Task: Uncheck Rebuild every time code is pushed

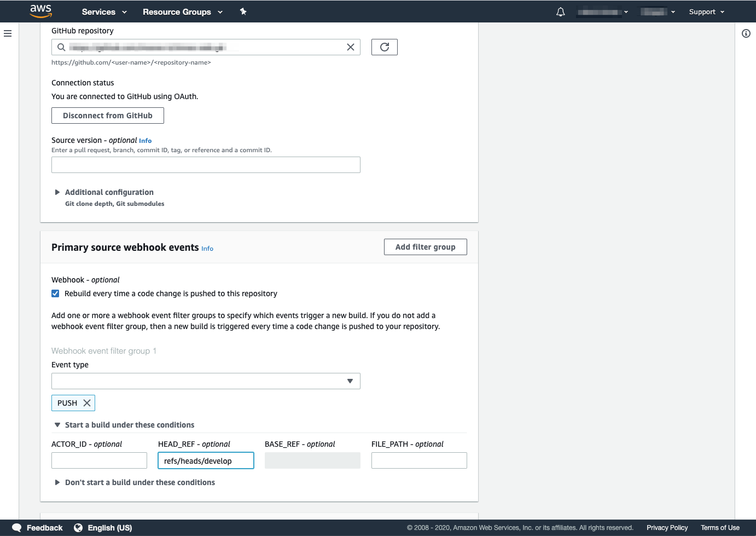Action: pyautogui.click(x=55, y=293)
